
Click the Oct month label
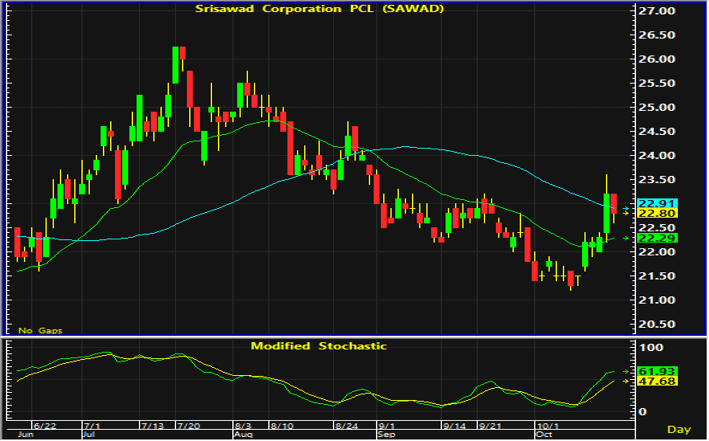coord(544,435)
